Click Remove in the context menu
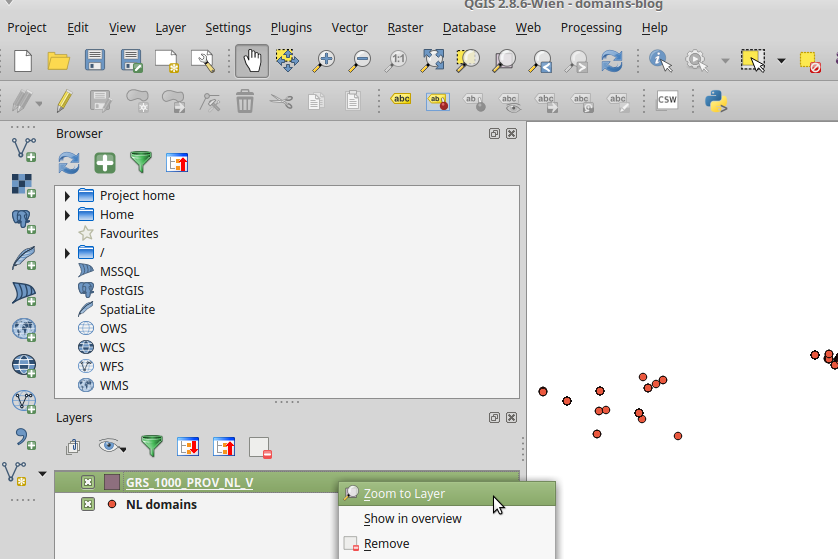Screen dimensions: 838x559 pos(386,544)
